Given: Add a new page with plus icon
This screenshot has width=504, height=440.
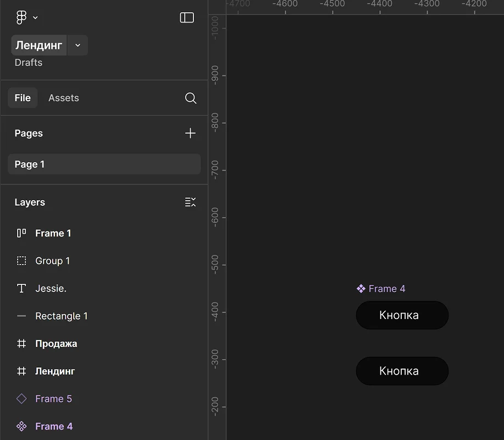Looking at the screenshot, I should [x=190, y=133].
